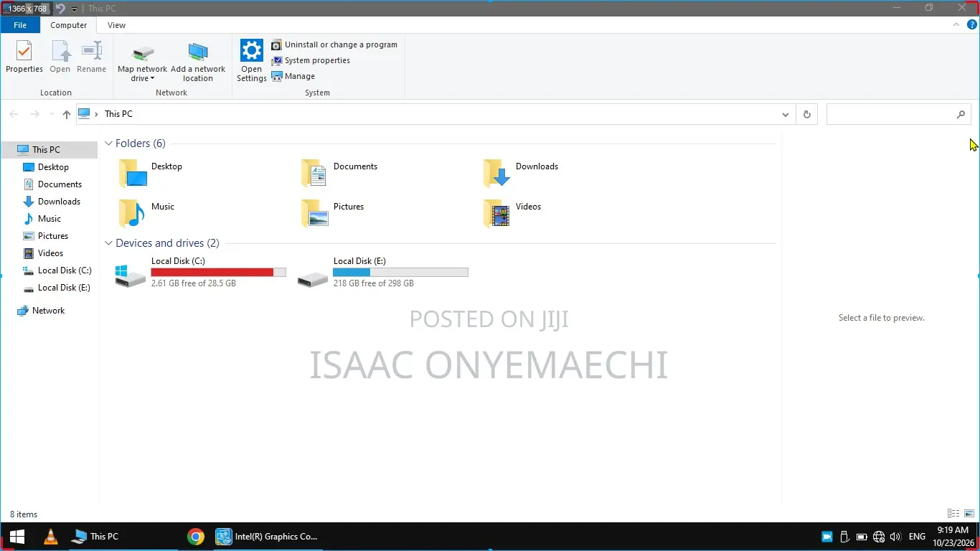
Task: Open System properties from ribbon
Action: (x=311, y=60)
